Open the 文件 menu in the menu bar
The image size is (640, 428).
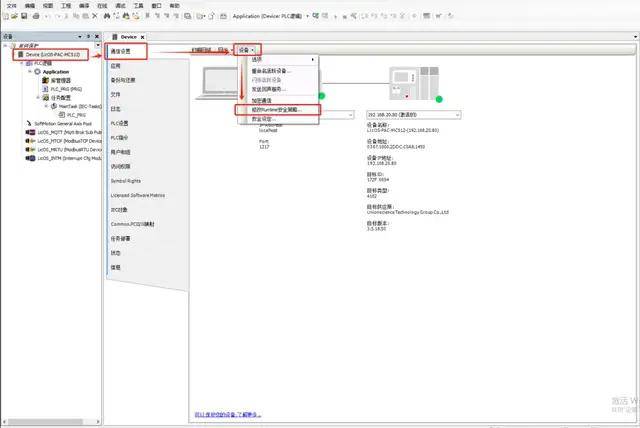coord(11,5)
